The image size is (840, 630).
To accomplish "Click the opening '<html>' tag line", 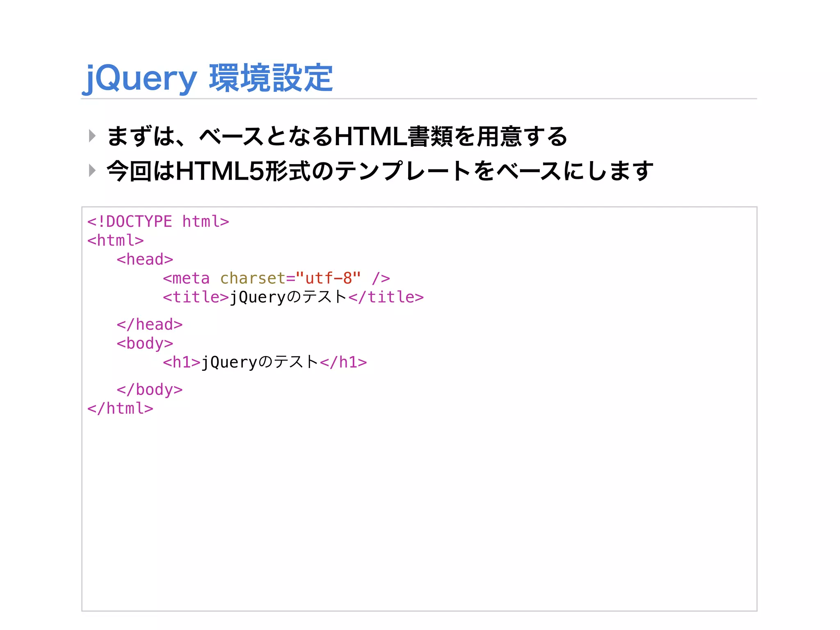I will pos(116,241).
